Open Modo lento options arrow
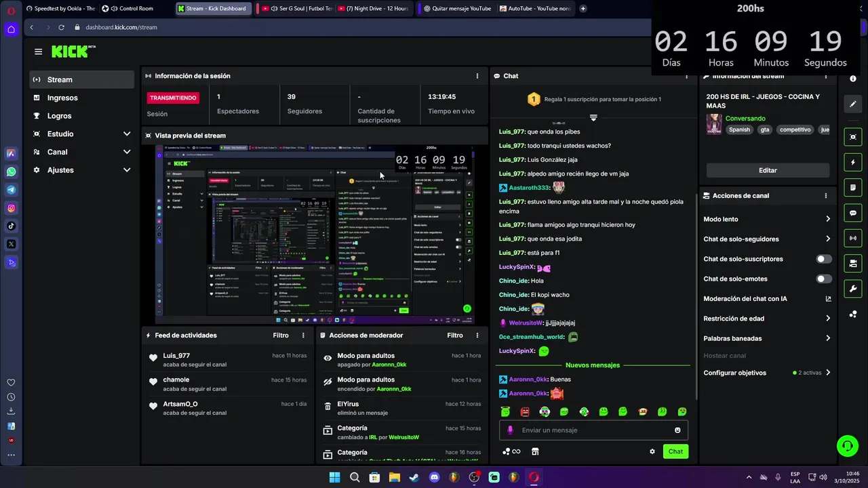This screenshot has width=868, height=488. tap(828, 219)
